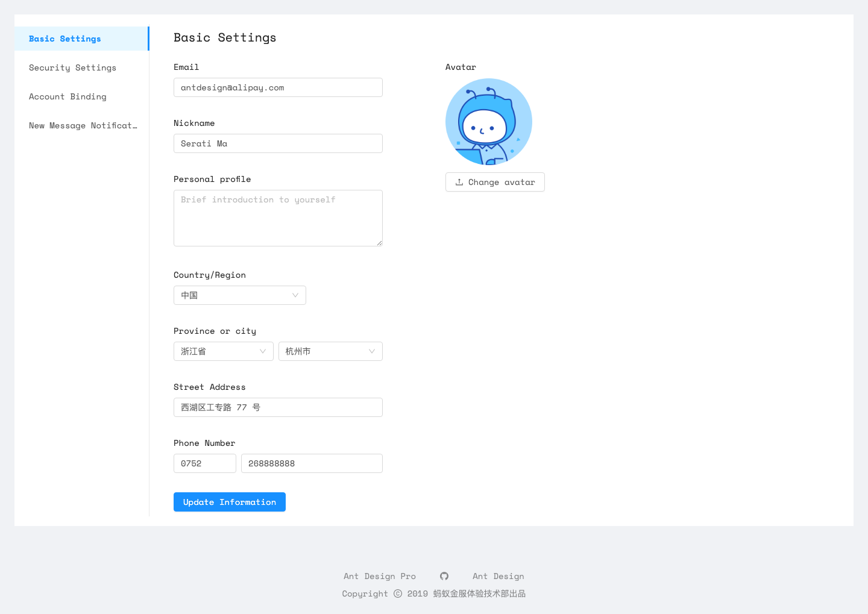Click the user avatar image
The image size is (868, 614).
pos(489,122)
